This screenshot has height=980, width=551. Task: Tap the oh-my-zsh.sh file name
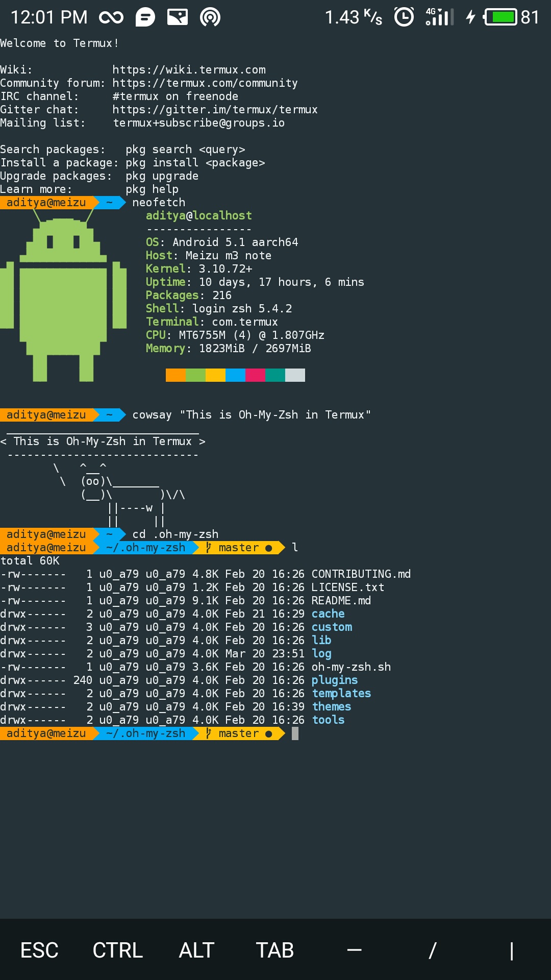tap(351, 667)
